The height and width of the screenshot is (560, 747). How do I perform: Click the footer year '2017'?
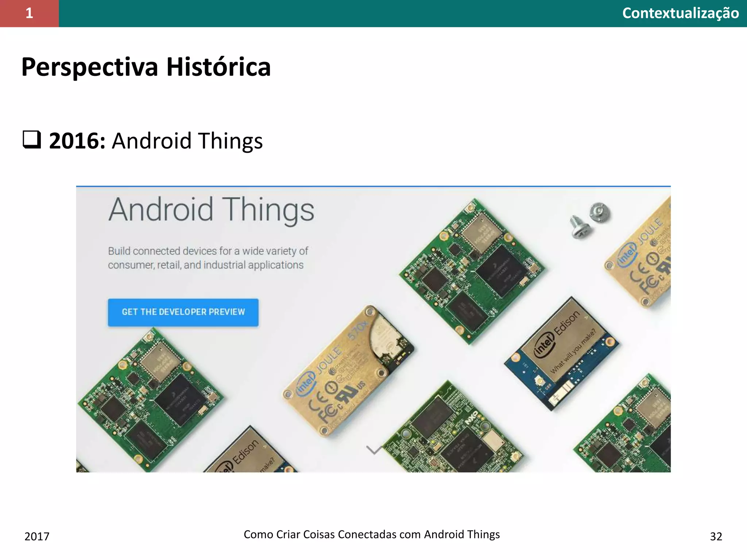coord(37,536)
